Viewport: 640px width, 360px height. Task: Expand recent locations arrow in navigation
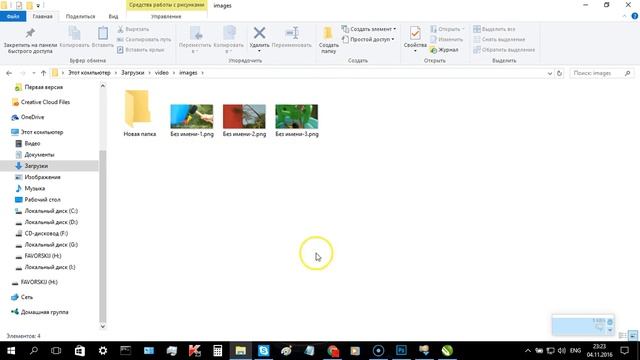pyautogui.click(x=33, y=73)
